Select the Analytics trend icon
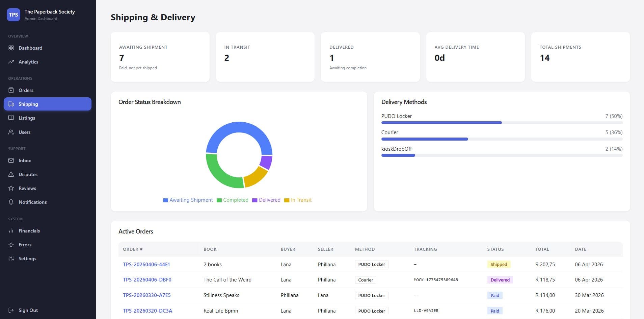This screenshot has width=644, height=319. pyautogui.click(x=10, y=62)
